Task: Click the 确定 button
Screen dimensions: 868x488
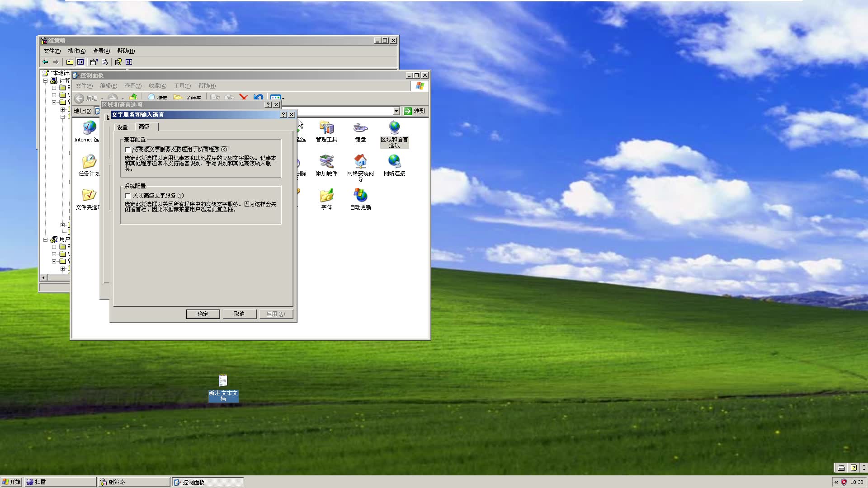Action: point(203,314)
